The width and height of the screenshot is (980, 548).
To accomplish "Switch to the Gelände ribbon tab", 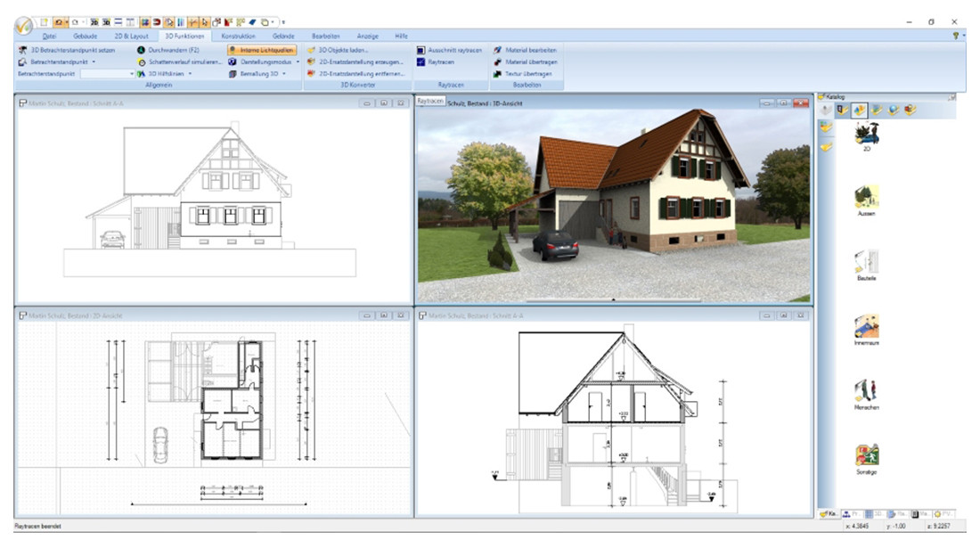I will [x=283, y=37].
